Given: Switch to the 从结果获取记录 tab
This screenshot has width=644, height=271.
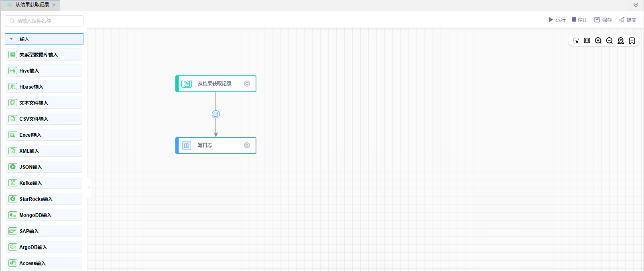Looking at the screenshot, I should click(32, 5).
